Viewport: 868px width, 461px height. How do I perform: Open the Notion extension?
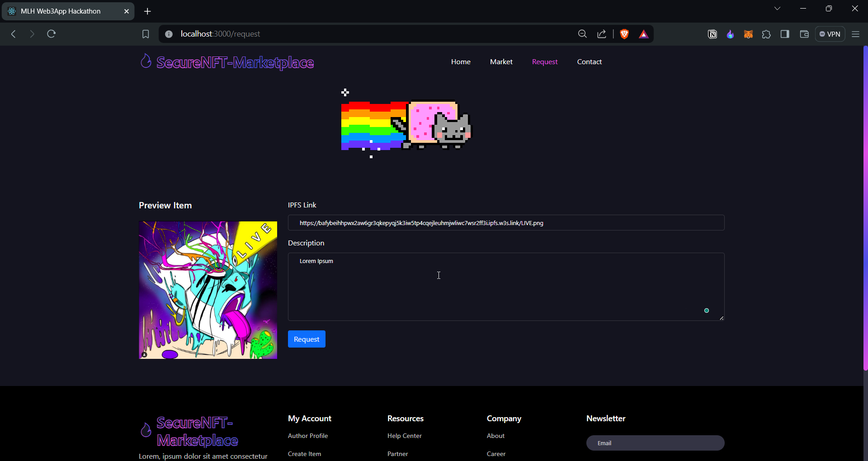[x=712, y=34]
